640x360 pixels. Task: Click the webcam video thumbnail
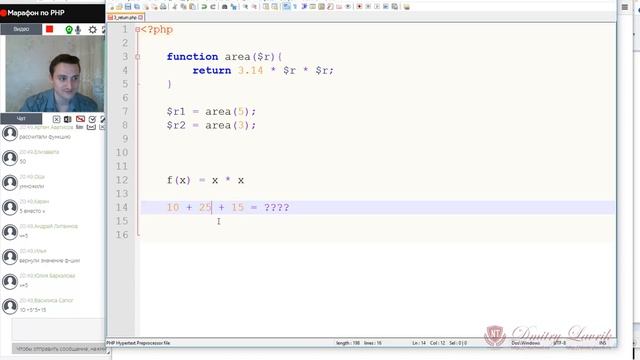(x=55, y=73)
